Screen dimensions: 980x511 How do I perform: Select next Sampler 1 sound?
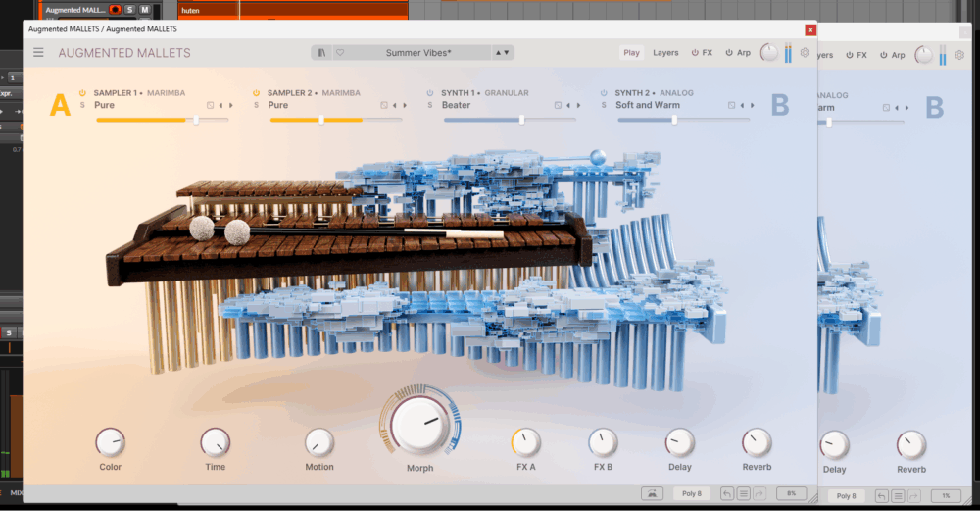point(231,105)
